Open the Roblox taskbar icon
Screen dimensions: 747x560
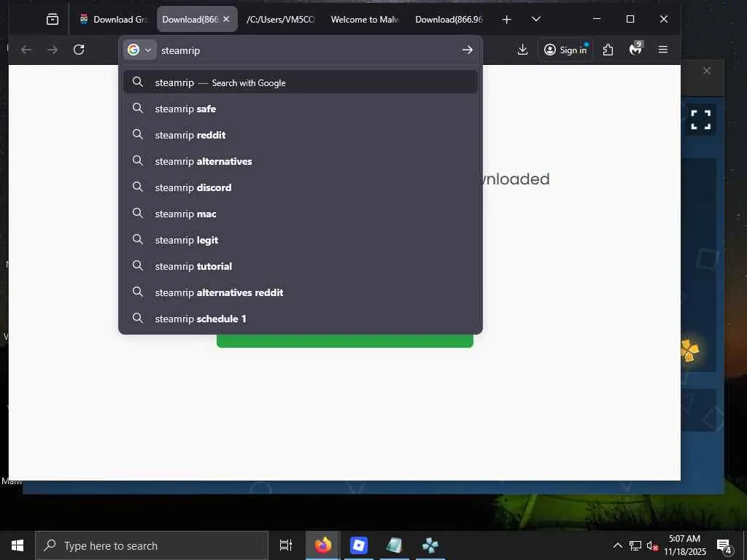(359, 545)
